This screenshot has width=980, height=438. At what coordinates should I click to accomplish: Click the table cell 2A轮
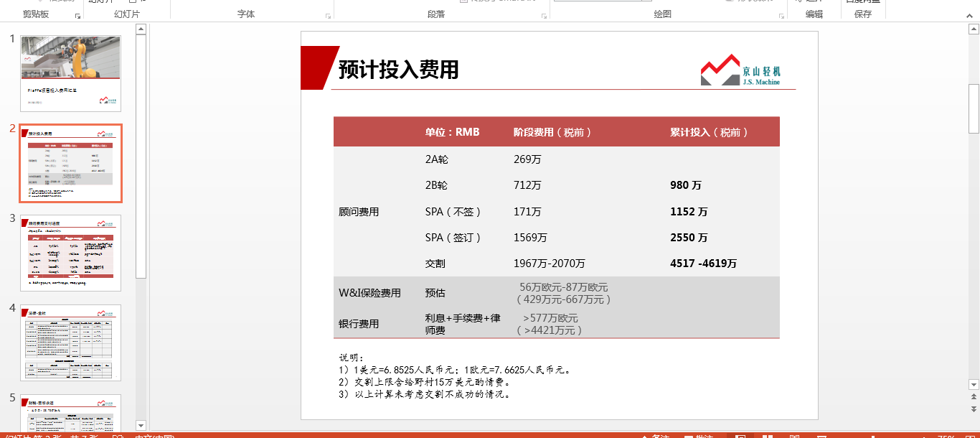[x=436, y=159]
